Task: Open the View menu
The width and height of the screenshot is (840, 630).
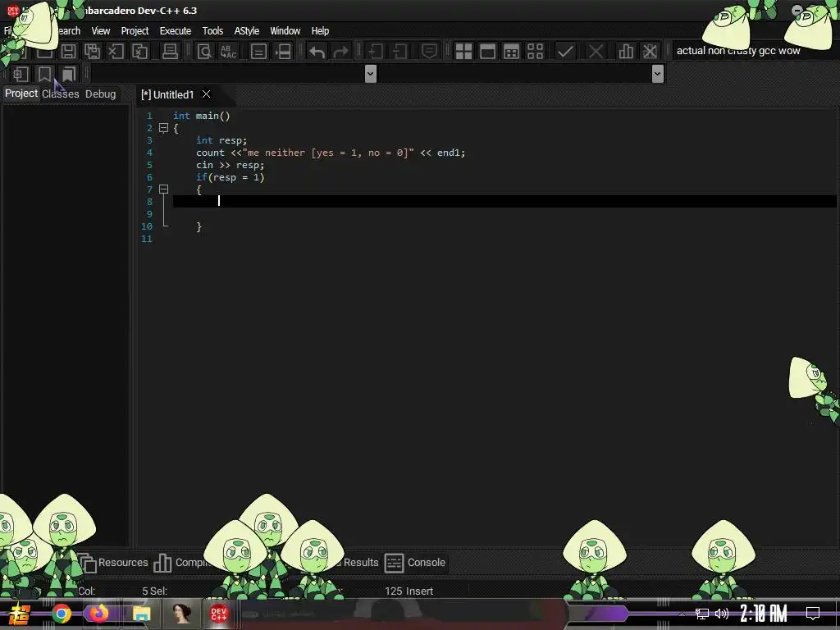Action: 100,31
